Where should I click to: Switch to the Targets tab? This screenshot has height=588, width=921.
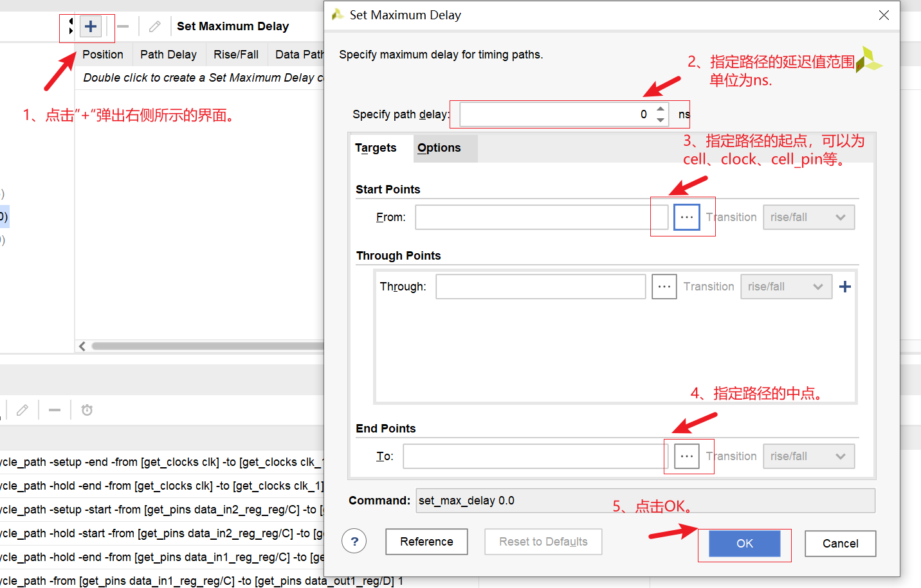376,148
